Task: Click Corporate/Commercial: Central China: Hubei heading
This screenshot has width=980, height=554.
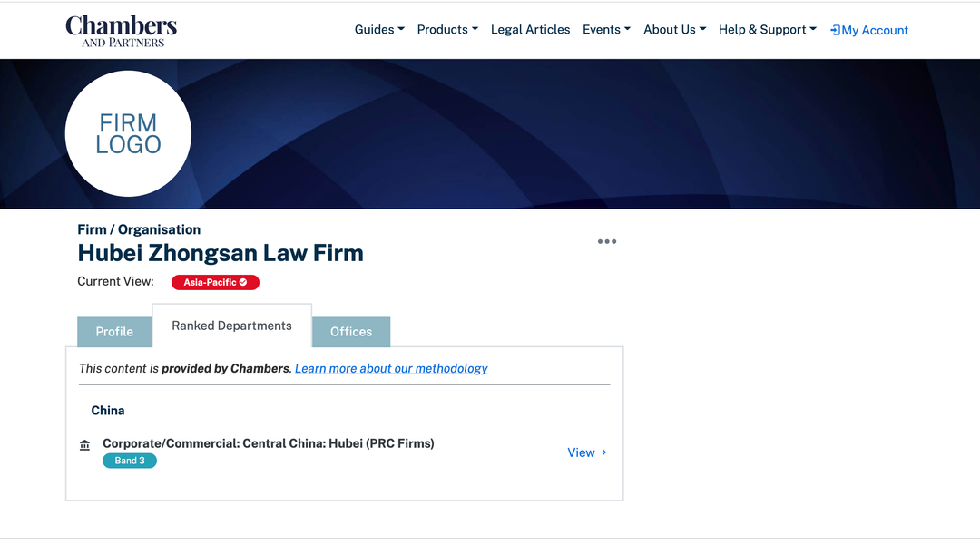Action: pos(268,443)
